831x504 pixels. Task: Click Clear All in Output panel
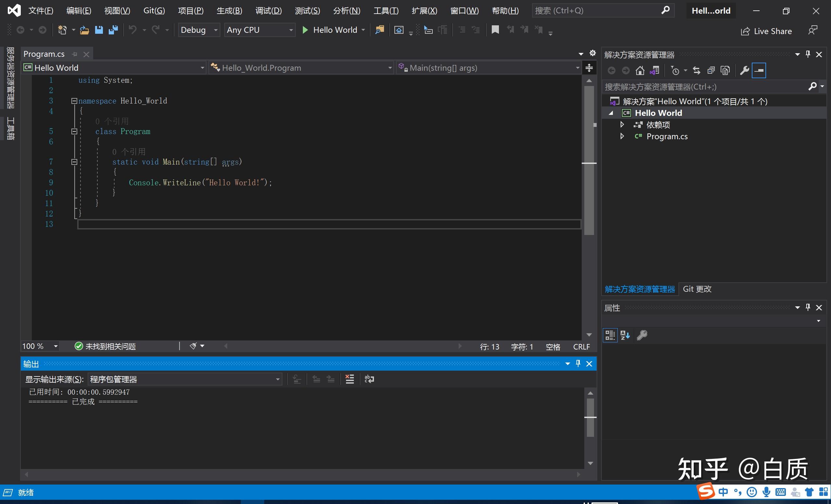[350, 379]
